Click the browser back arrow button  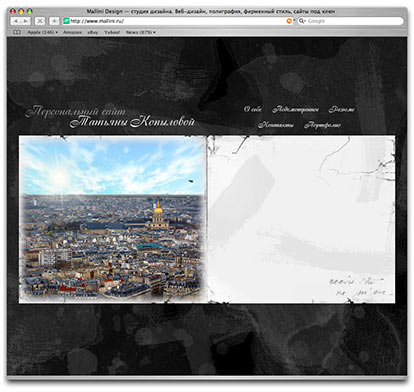pyautogui.click(x=16, y=21)
